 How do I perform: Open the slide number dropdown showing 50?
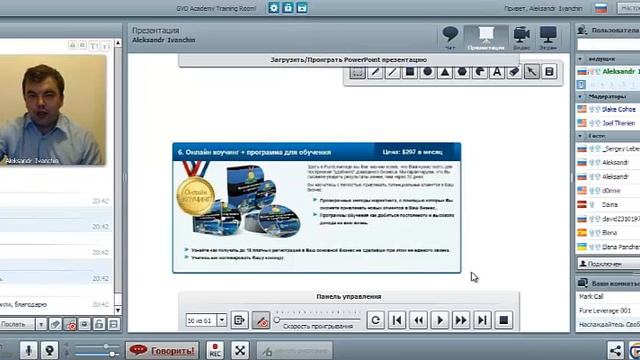[222, 320]
